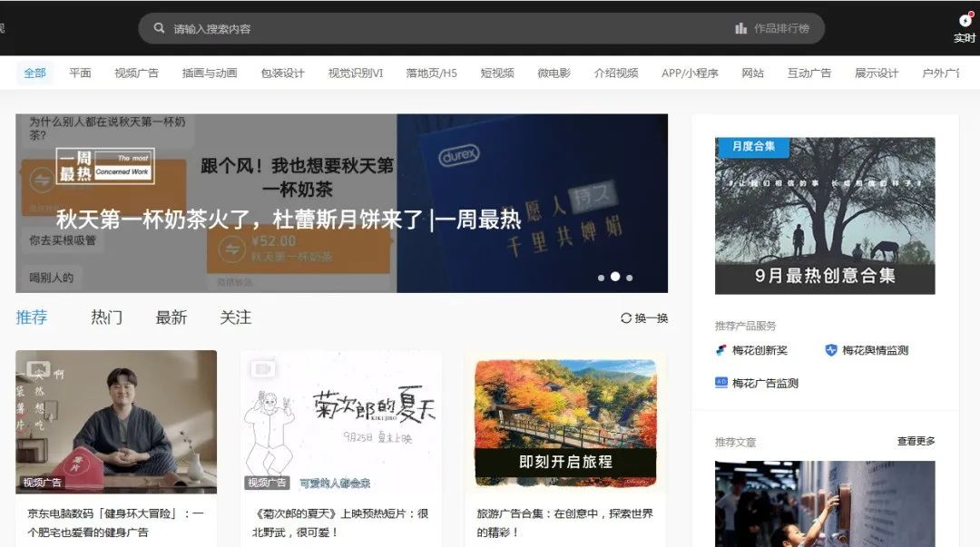Click 查看更多 beside 推荐文章
Image resolution: width=980 pixels, height=547 pixels.
[x=916, y=441]
